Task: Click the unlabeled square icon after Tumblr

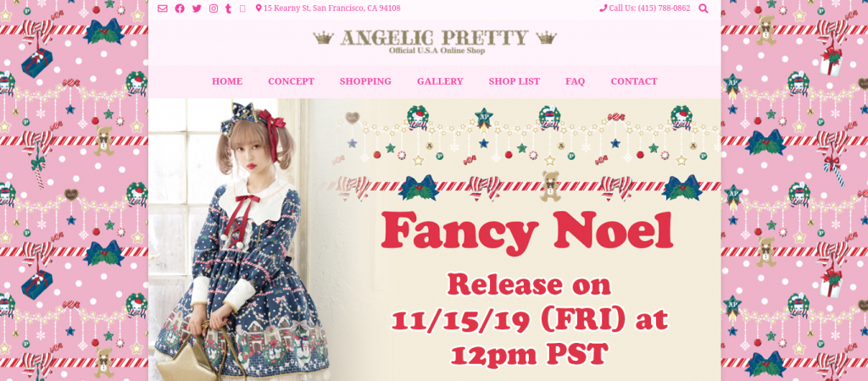Action: [242, 8]
